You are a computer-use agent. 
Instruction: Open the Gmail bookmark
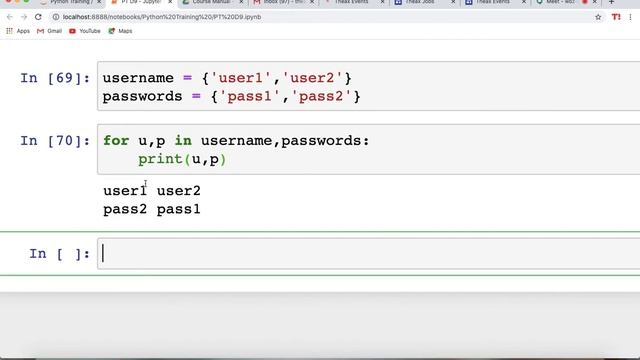pos(49,31)
